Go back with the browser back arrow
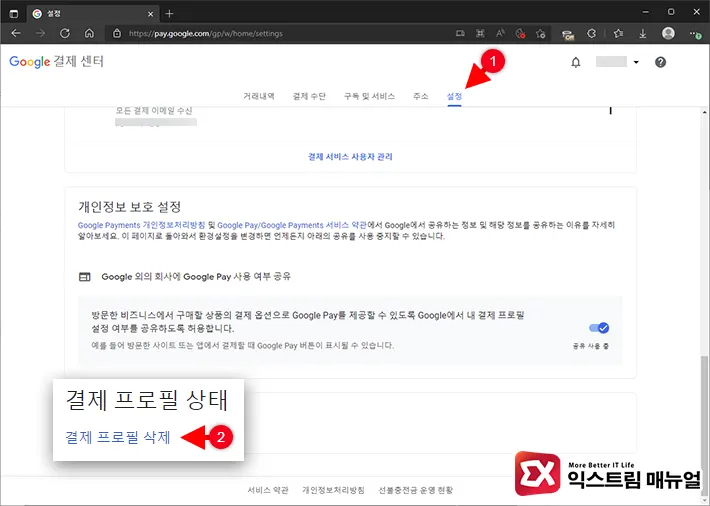The image size is (710, 506). tap(16, 34)
